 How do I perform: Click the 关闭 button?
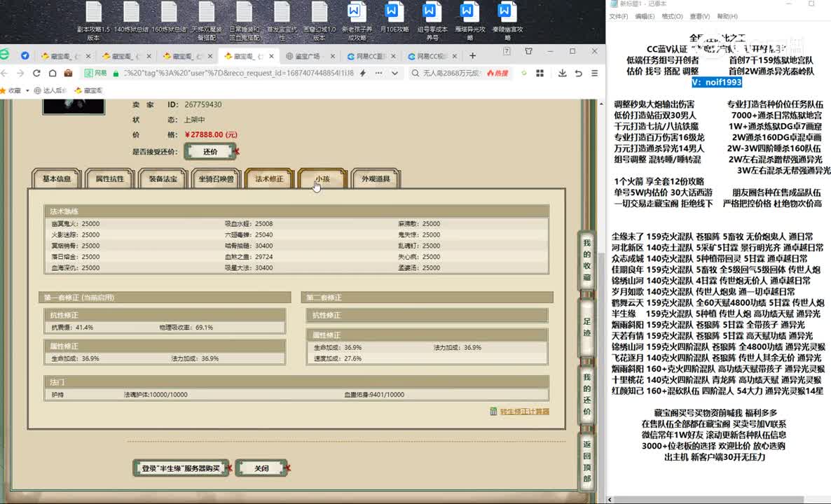pyautogui.click(x=261, y=468)
